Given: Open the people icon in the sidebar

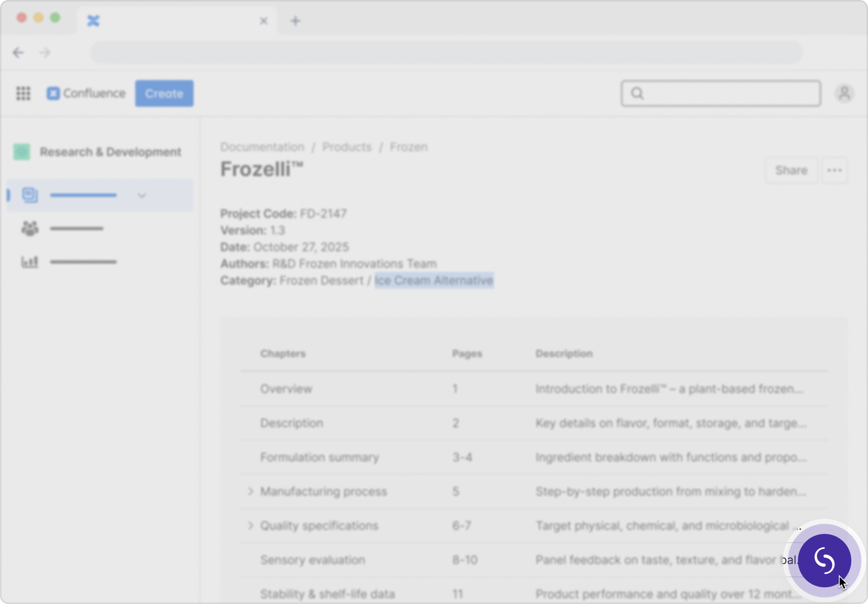Looking at the screenshot, I should 30,229.
